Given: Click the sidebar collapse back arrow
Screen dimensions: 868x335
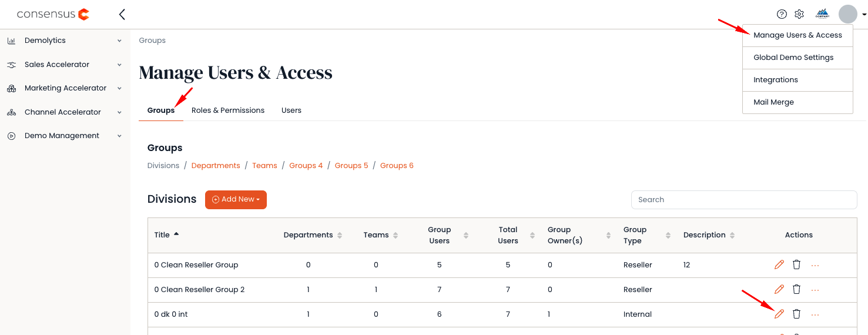Looking at the screenshot, I should tap(122, 15).
